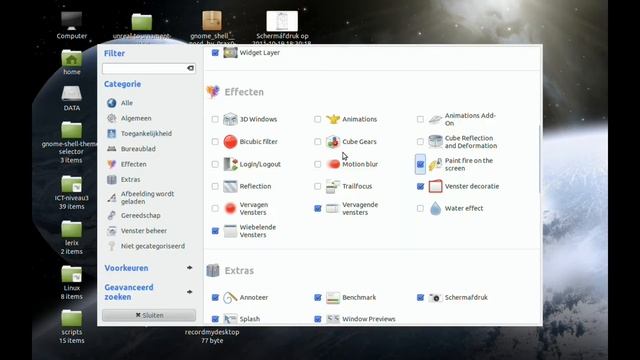Open the Wiebelende Vensters plugin icon
This screenshot has width=640, height=360.
point(230,231)
